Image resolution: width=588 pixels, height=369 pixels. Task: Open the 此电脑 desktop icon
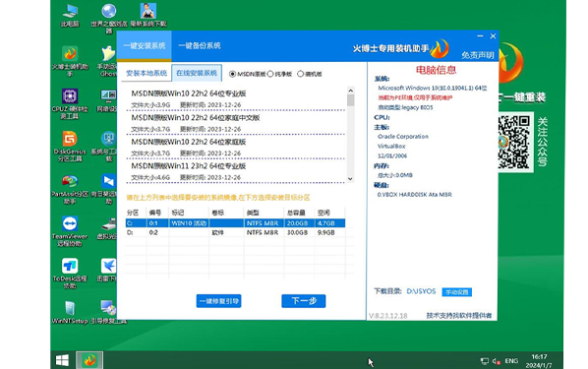(x=70, y=15)
